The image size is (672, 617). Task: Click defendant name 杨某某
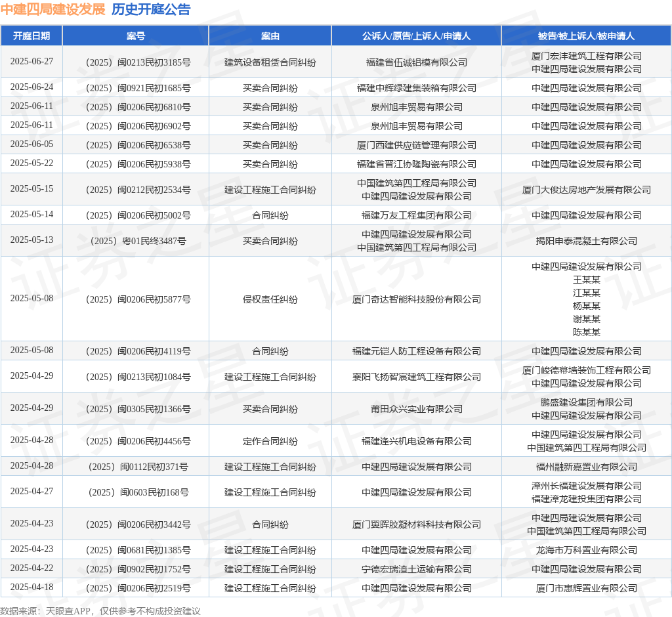coord(586,306)
